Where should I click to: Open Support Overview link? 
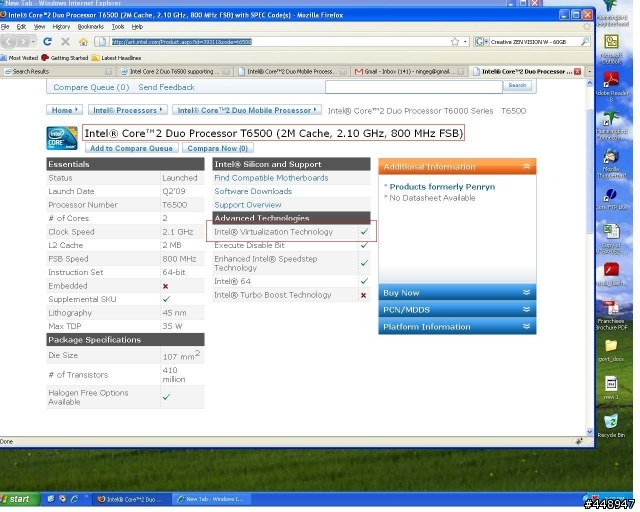[x=248, y=205]
